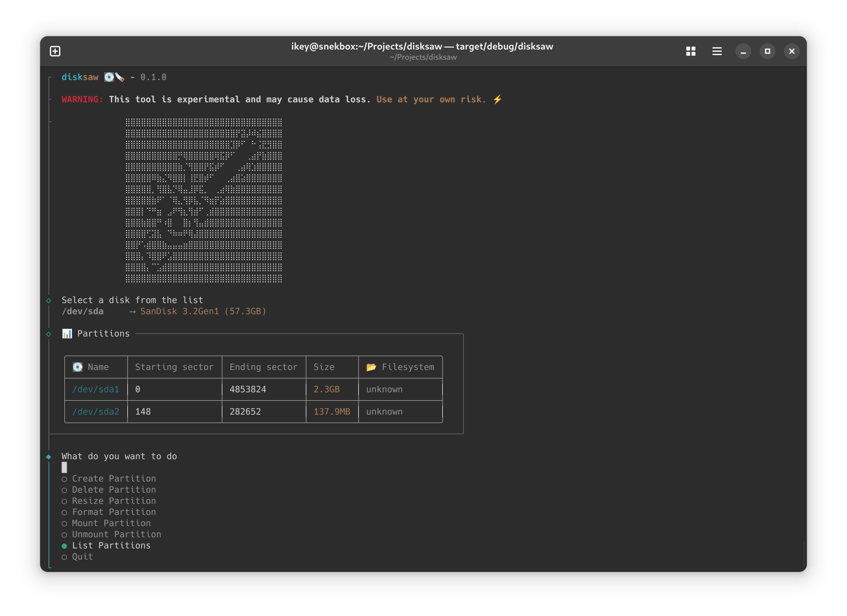Select the Quit radio option
The width and height of the screenshot is (847, 616).
64,557
